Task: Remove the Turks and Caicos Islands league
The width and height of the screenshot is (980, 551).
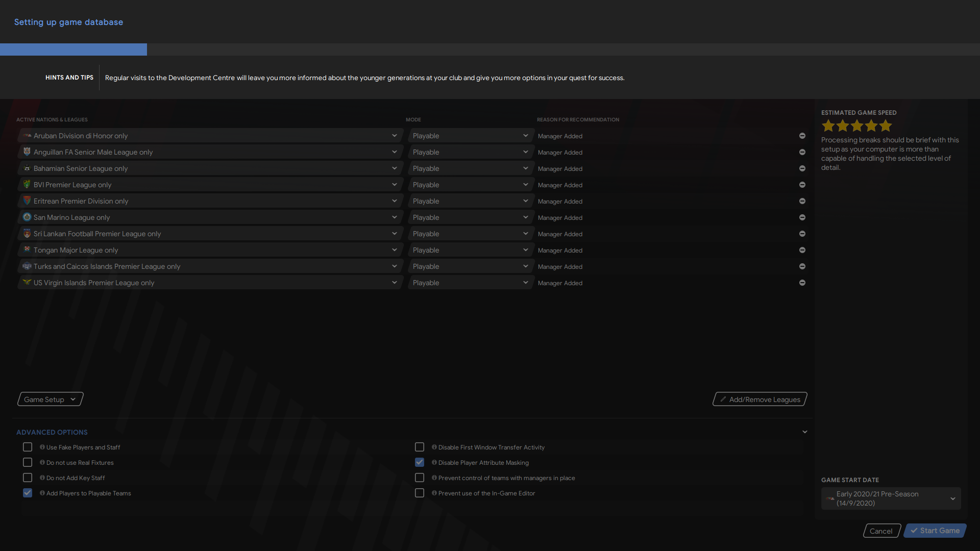Action: (x=802, y=266)
